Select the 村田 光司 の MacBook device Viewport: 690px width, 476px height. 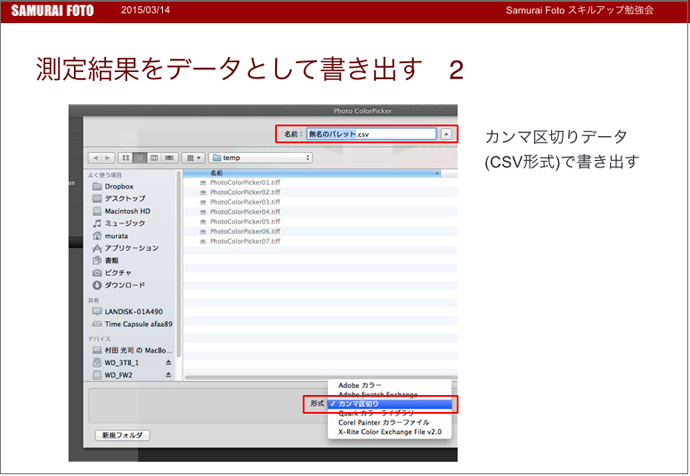[132, 350]
